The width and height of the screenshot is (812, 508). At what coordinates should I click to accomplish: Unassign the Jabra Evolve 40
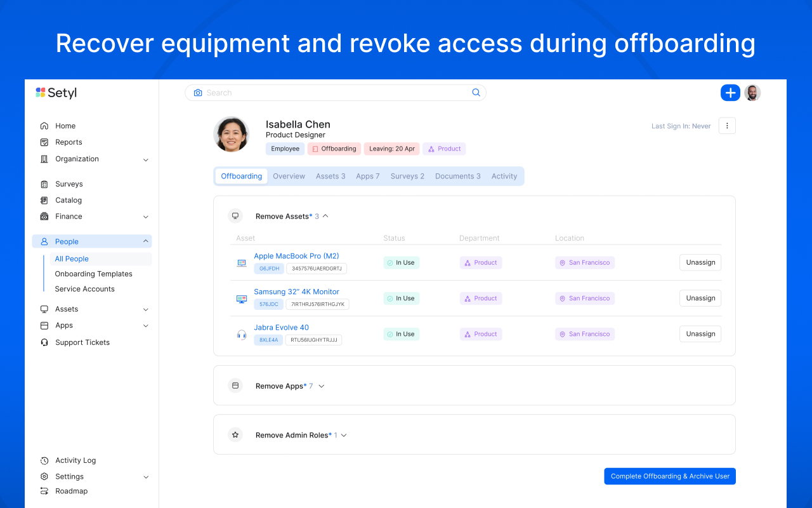[x=700, y=333]
